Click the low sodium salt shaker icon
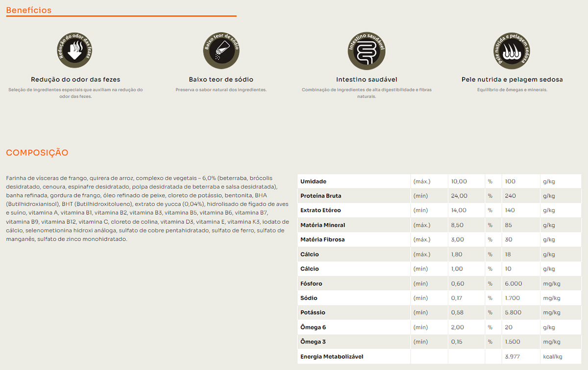Screen dimensions: 588x370 221,51
